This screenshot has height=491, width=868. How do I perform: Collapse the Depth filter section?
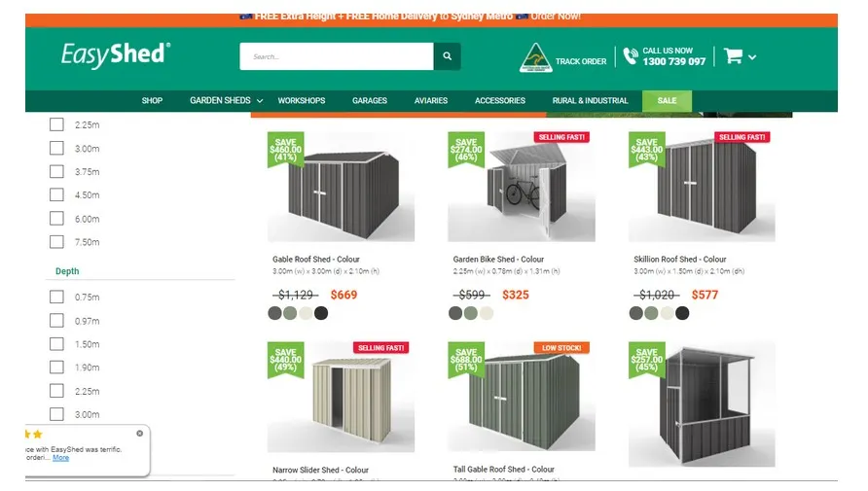tap(67, 271)
